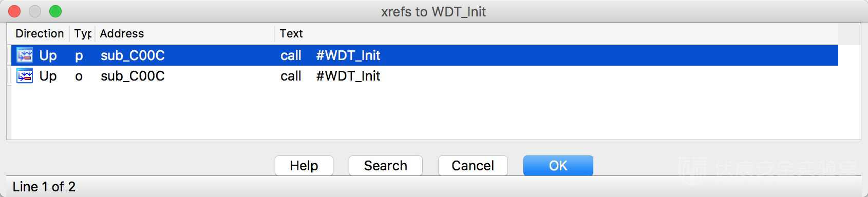This screenshot has height=197, width=868.
Task: Click the empty area below the xref rows
Action: tap(424, 112)
